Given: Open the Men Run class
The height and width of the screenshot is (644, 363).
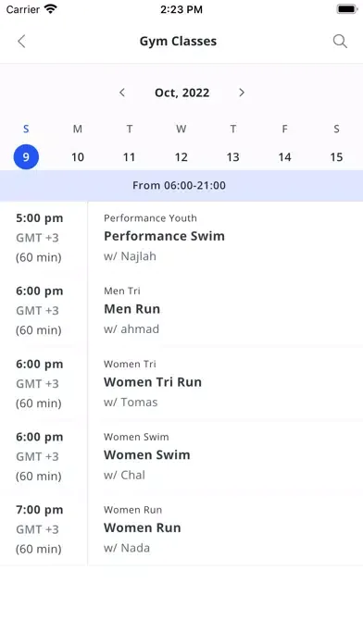Looking at the screenshot, I should tap(225, 310).
